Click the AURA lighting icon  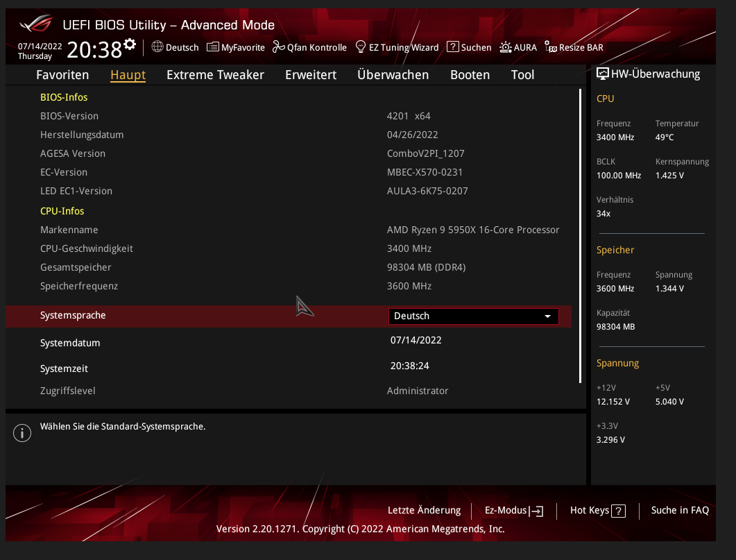(x=506, y=47)
